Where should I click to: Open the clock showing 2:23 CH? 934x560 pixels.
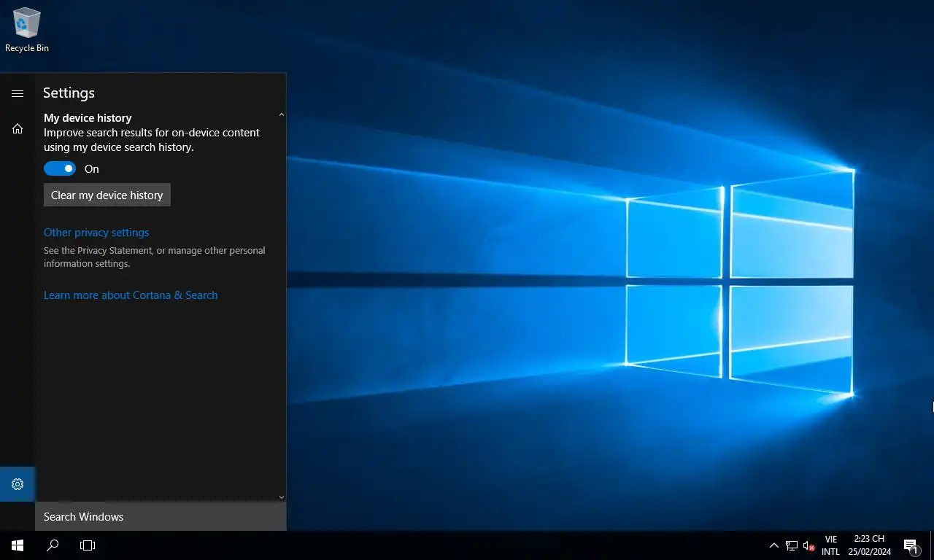coord(869,545)
